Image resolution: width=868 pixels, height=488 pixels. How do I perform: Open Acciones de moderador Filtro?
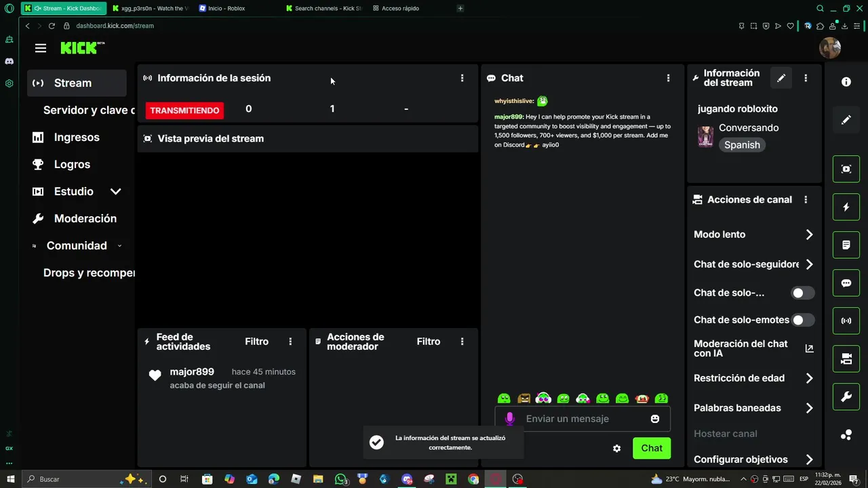[x=428, y=342]
